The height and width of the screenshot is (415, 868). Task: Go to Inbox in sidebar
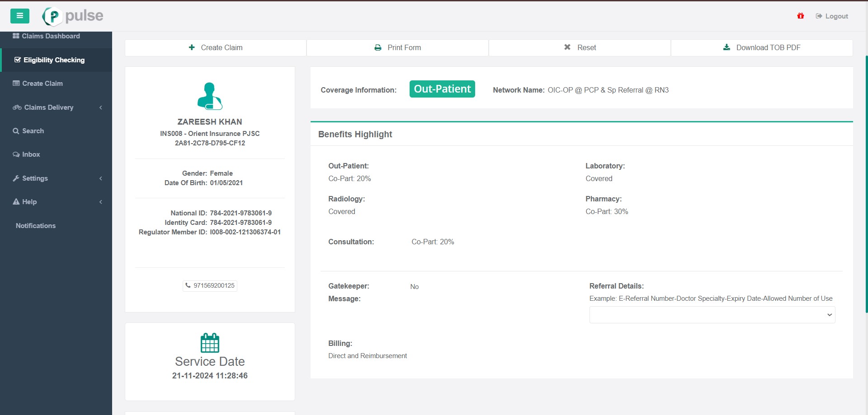coord(31,154)
